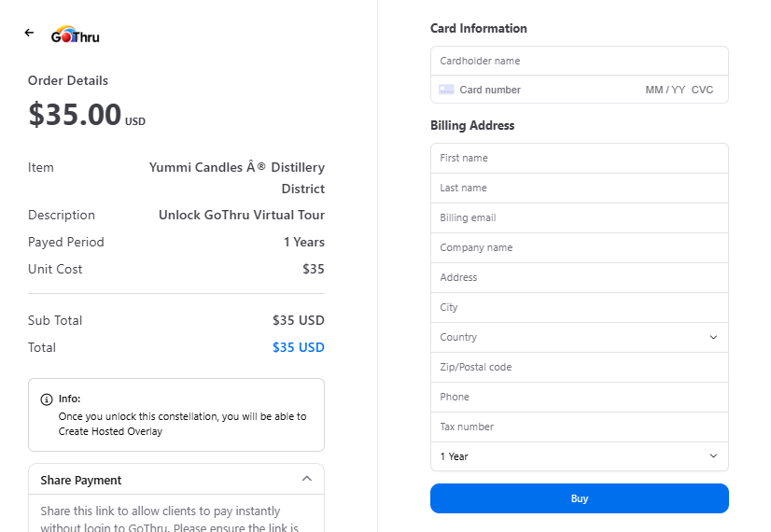771x532 pixels.
Task: Click the MM / YY expiry field
Action: pos(665,90)
